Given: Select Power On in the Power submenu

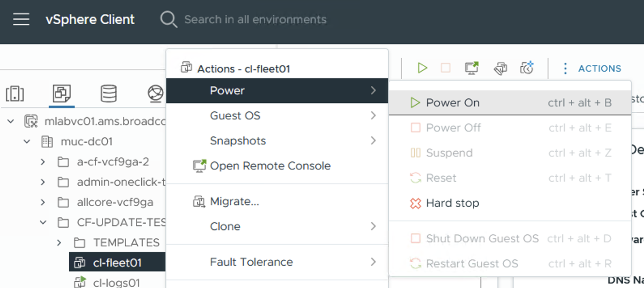Looking at the screenshot, I should (452, 103).
